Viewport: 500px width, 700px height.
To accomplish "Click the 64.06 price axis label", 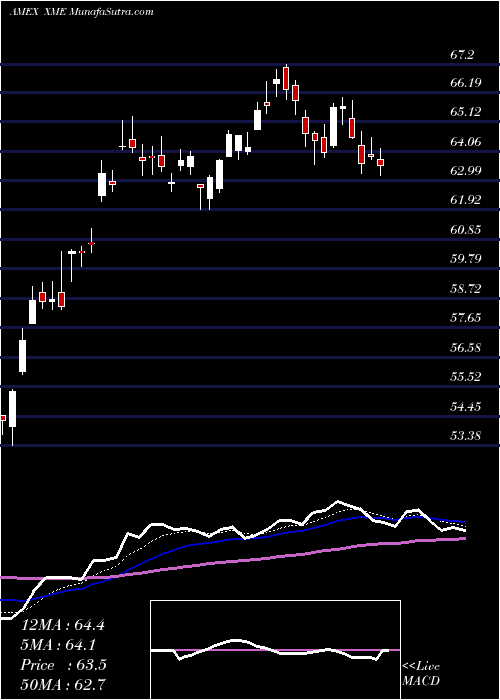I will pyautogui.click(x=466, y=142).
